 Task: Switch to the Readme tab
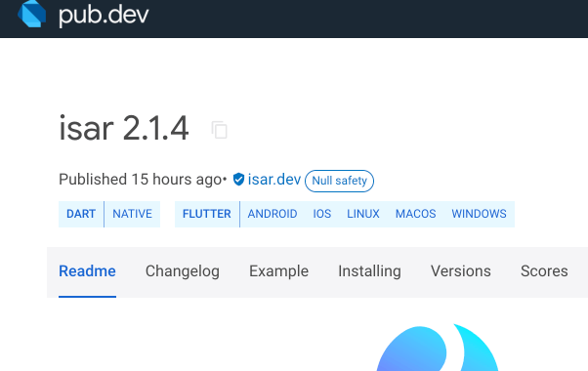coord(87,271)
